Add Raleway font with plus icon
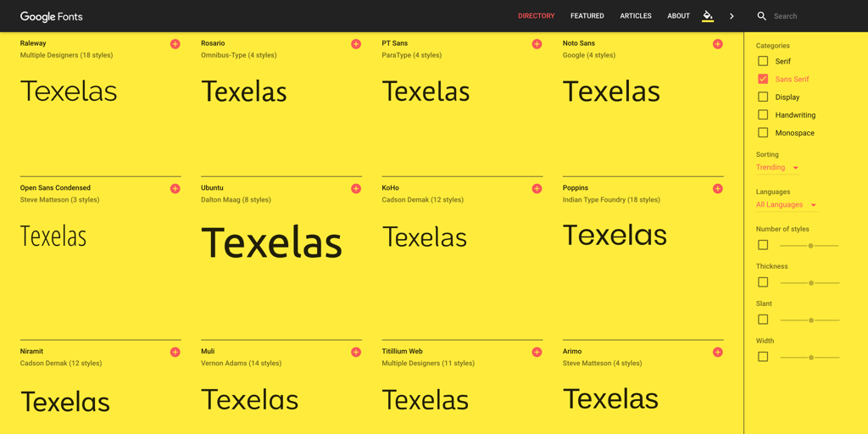Viewport: 868px width, 434px height. [x=175, y=44]
